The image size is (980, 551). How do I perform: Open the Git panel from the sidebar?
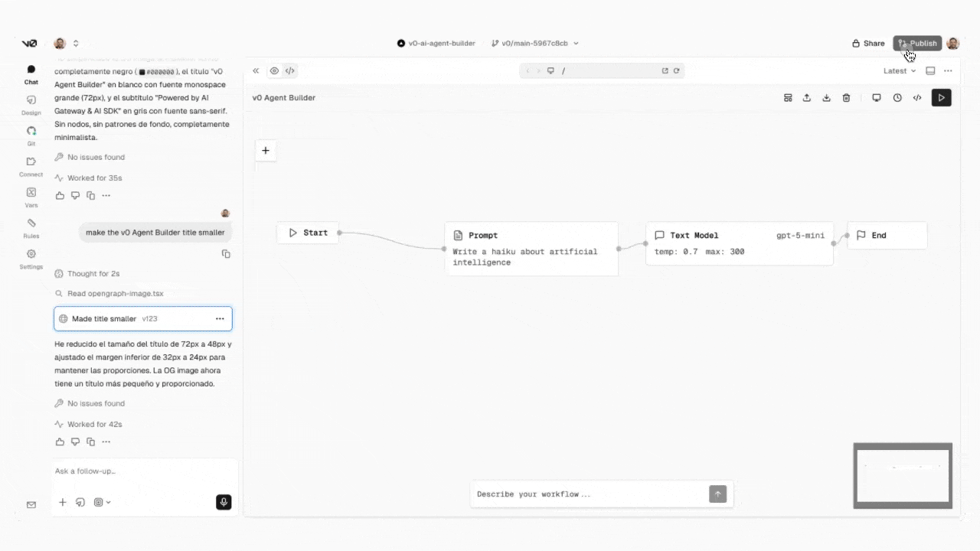tap(31, 135)
